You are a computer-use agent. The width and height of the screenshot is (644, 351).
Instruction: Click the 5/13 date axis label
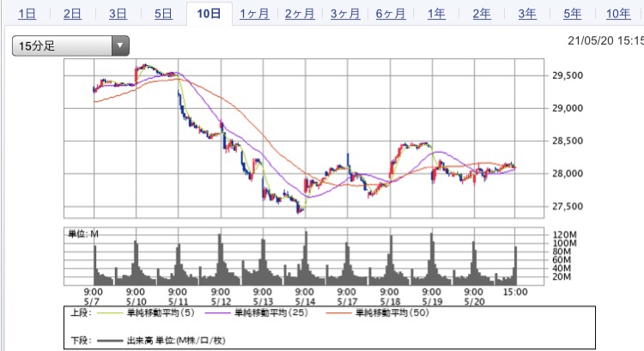(x=263, y=302)
